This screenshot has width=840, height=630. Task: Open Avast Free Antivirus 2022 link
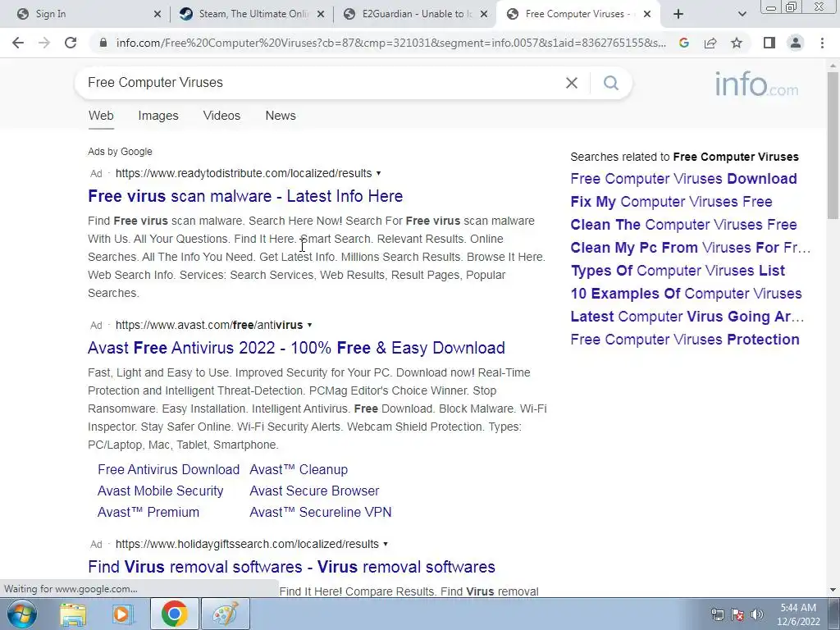click(x=296, y=348)
